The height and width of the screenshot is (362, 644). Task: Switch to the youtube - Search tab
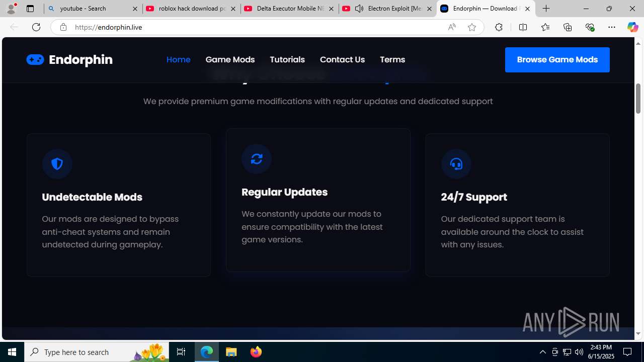(x=93, y=9)
